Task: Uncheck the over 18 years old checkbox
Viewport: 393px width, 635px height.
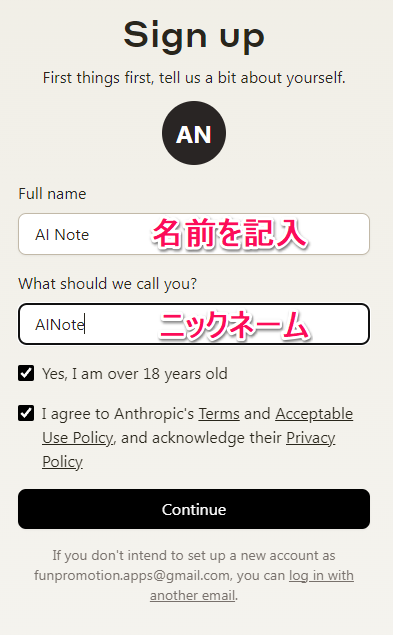Action: (x=26, y=373)
